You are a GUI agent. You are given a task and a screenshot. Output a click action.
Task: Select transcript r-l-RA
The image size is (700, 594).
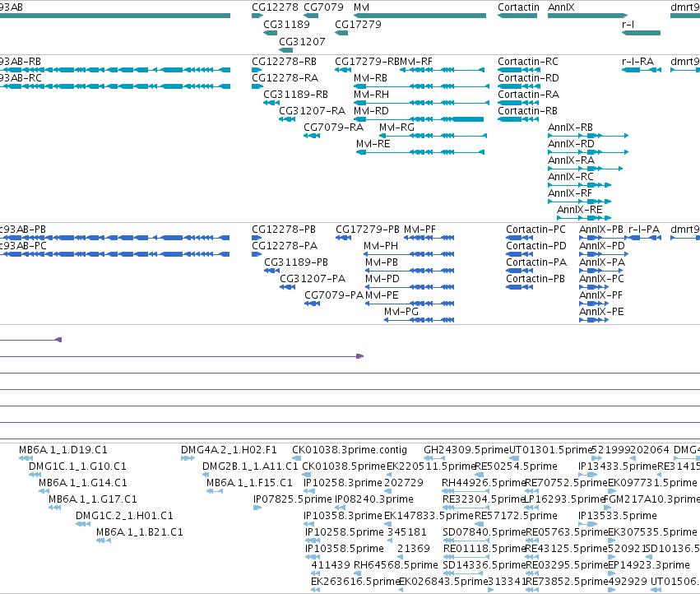tap(637, 62)
